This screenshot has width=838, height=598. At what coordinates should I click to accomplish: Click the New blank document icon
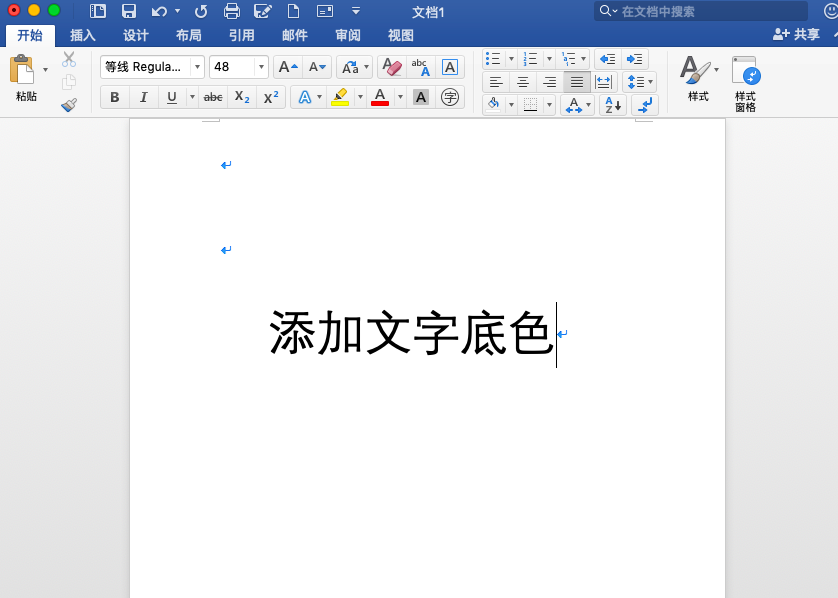pos(293,11)
